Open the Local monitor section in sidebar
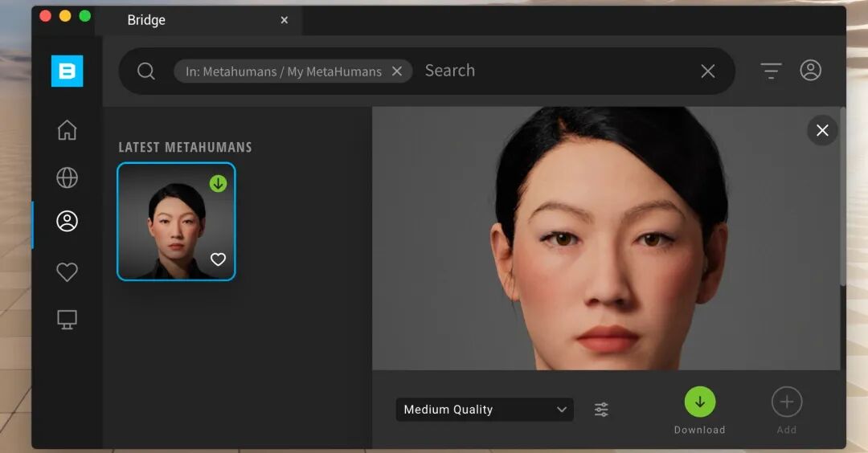868x453 pixels. click(67, 320)
